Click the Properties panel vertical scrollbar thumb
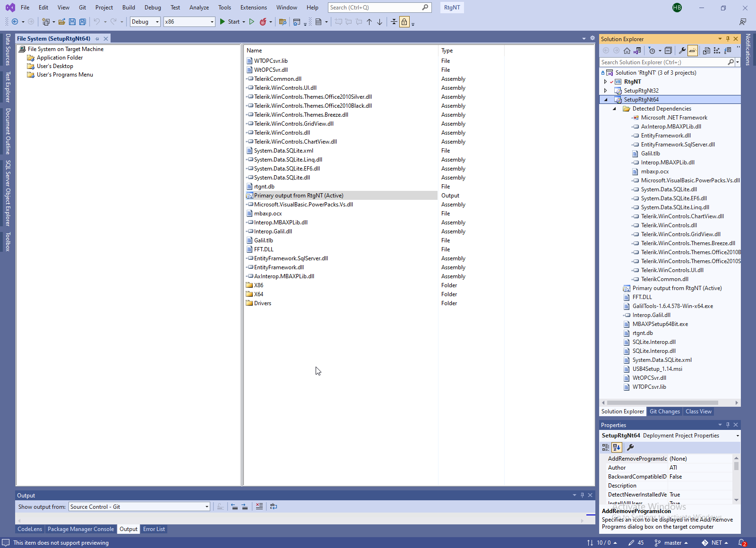 pyautogui.click(x=736, y=466)
